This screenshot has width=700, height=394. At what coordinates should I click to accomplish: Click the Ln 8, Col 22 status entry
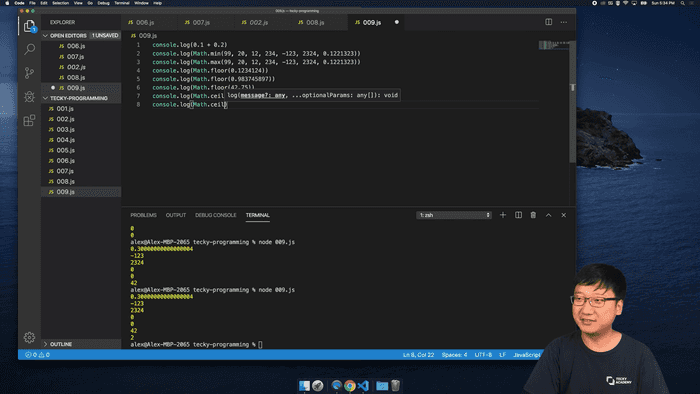click(418, 355)
